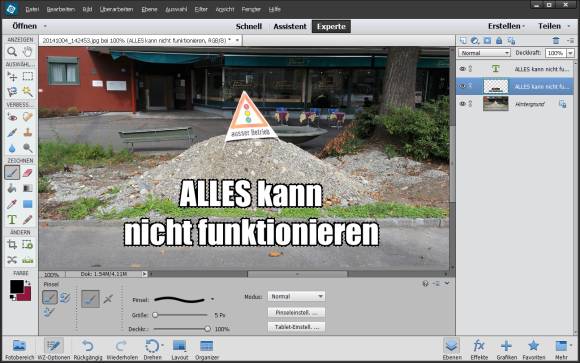The image size is (580, 363).
Task: Hide the Hintergrund layer
Action: tap(462, 104)
